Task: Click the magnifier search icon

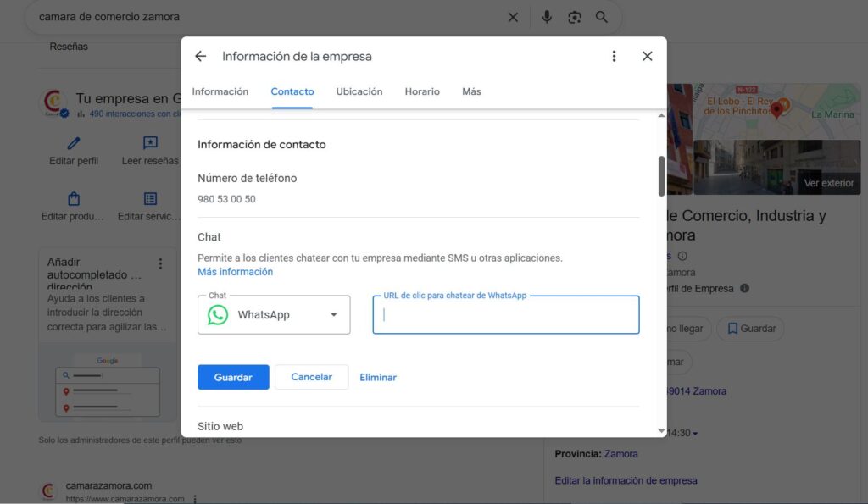Action: pyautogui.click(x=602, y=17)
